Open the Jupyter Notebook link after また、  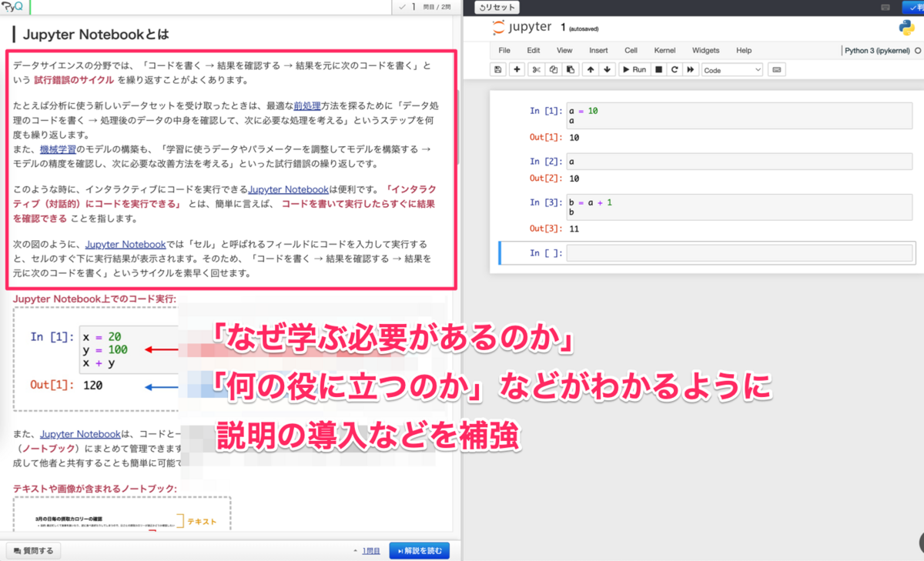click(80, 434)
